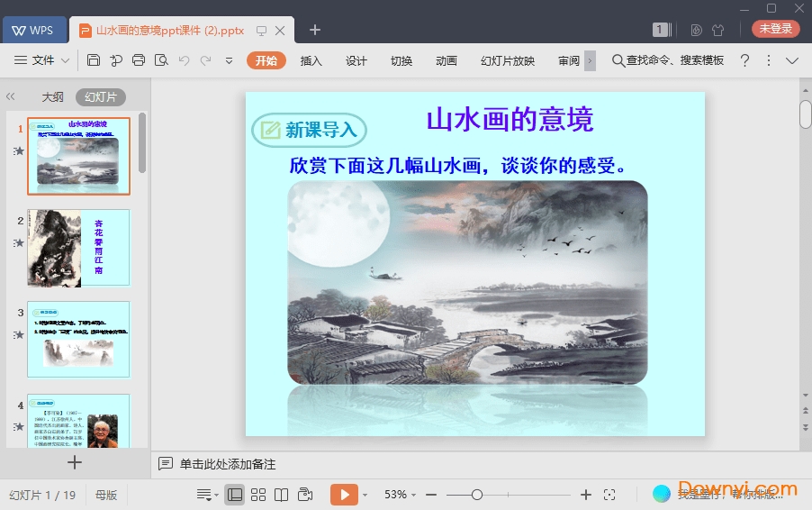Select the 开始 ribbon tab

266,60
